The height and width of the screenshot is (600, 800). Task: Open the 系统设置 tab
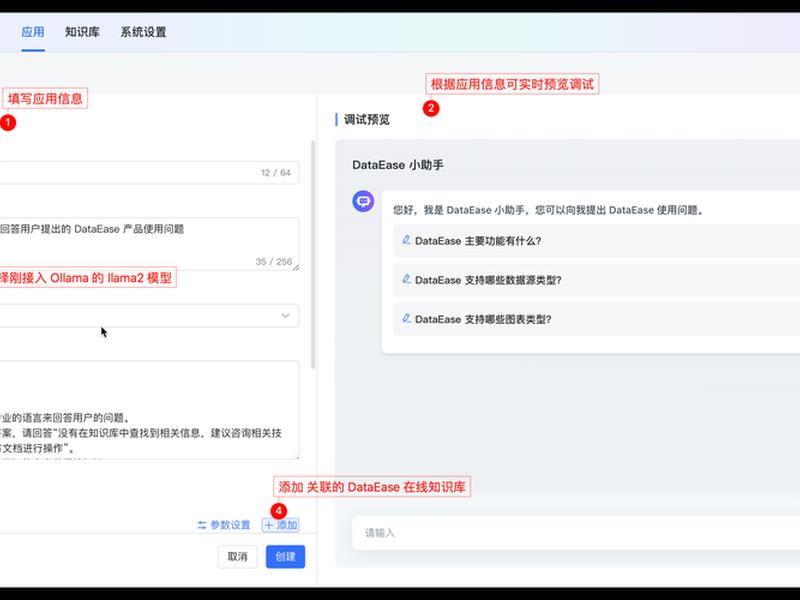pyautogui.click(x=143, y=32)
